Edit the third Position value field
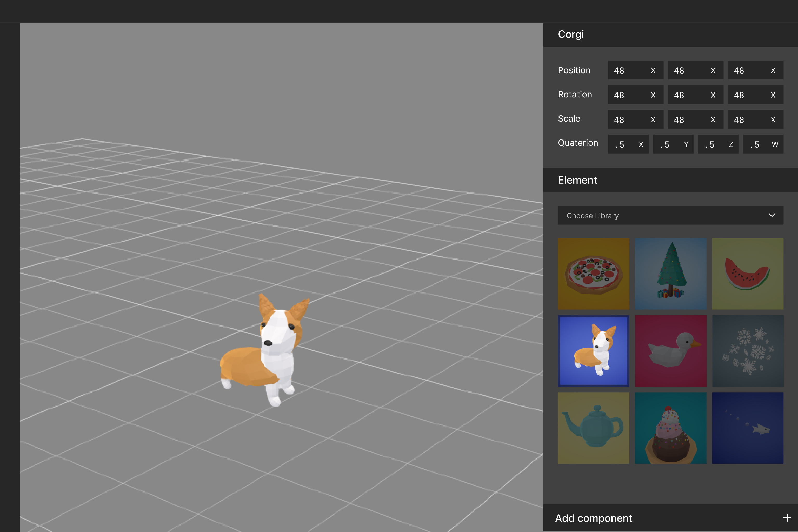Image resolution: width=798 pixels, height=532 pixels. [x=756, y=70]
